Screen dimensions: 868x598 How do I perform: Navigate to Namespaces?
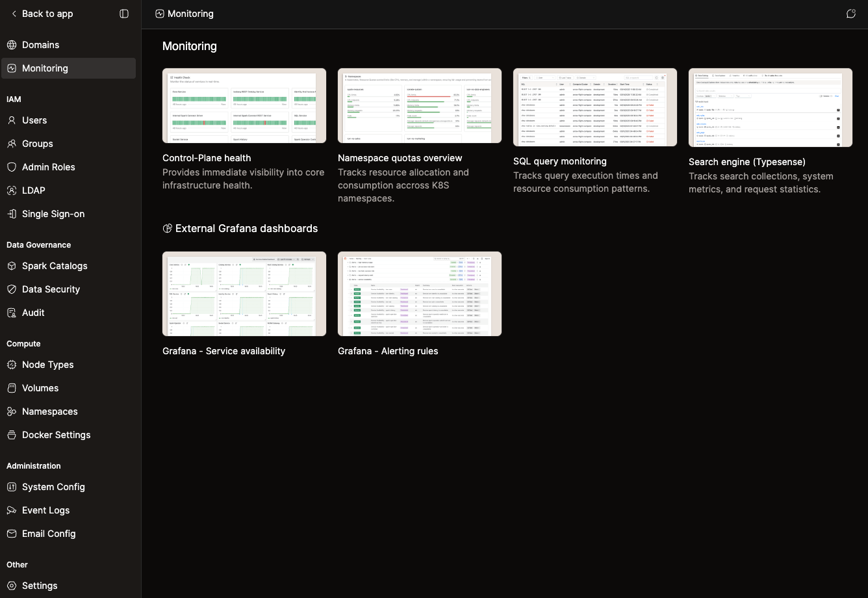pos(68,411)
